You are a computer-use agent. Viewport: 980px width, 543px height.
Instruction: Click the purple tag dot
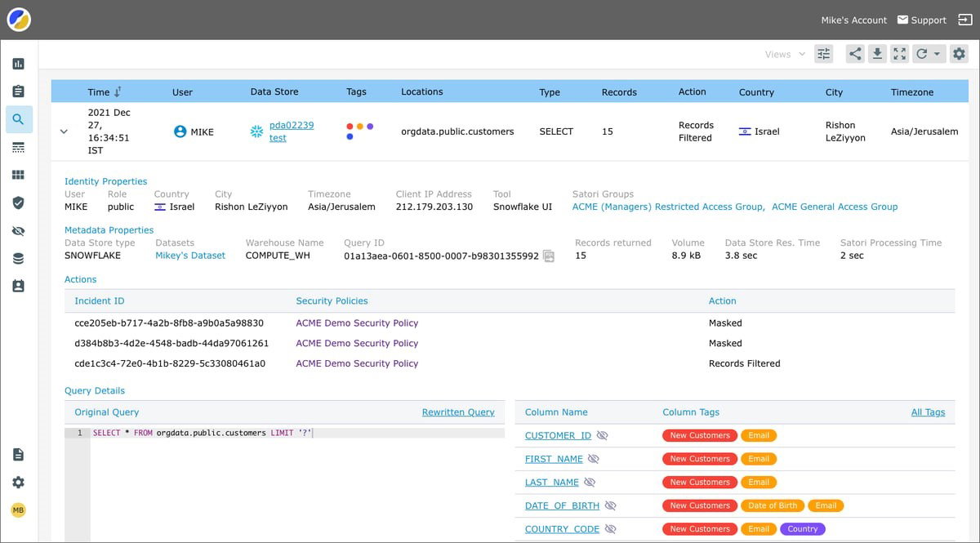370,127
